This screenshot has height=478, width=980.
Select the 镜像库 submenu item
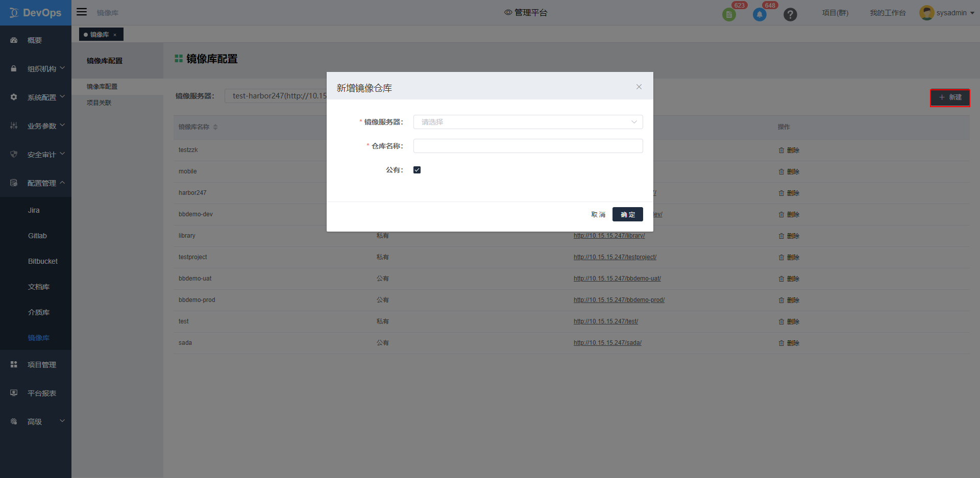39,338
